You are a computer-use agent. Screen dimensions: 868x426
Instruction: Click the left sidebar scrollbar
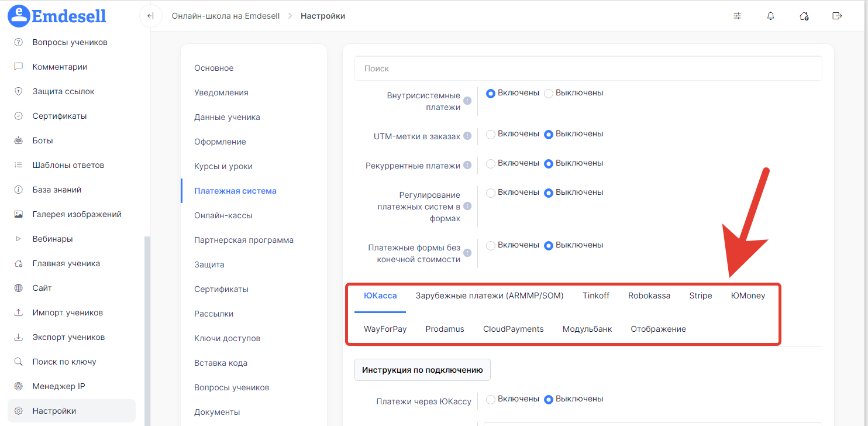coord(147,331)
